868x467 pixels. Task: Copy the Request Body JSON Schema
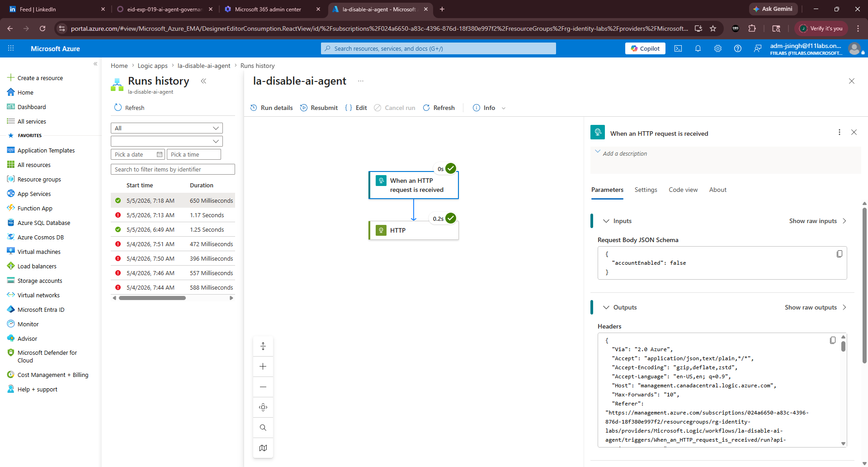click(x=840, y=254)
